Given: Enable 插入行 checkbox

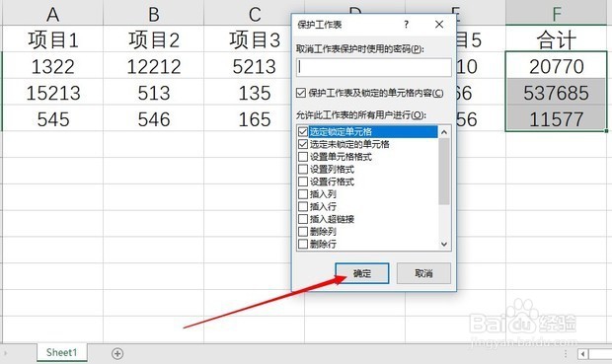Looking at the screenshot, I should pos(303,206).
